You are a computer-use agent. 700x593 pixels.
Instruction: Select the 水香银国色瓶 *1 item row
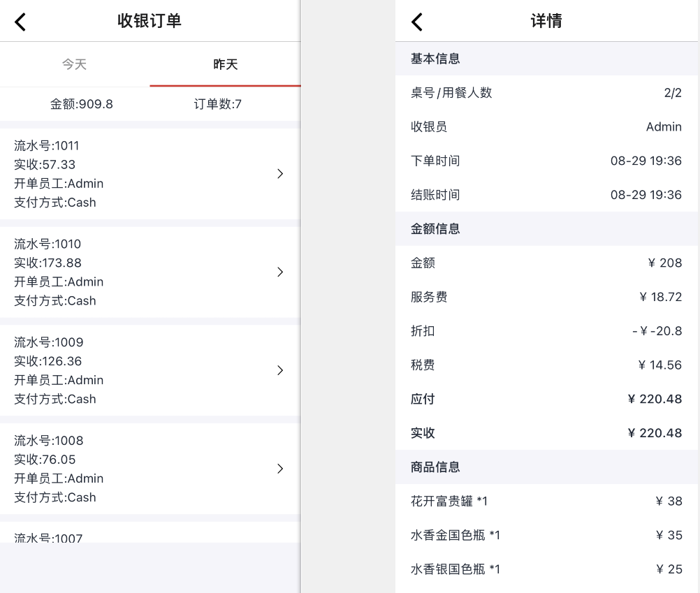546,569
